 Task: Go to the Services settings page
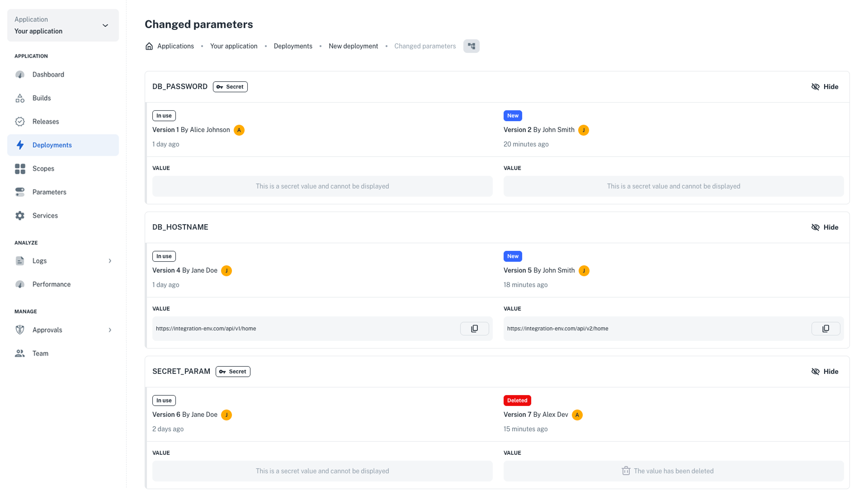[x=45, y=216]
